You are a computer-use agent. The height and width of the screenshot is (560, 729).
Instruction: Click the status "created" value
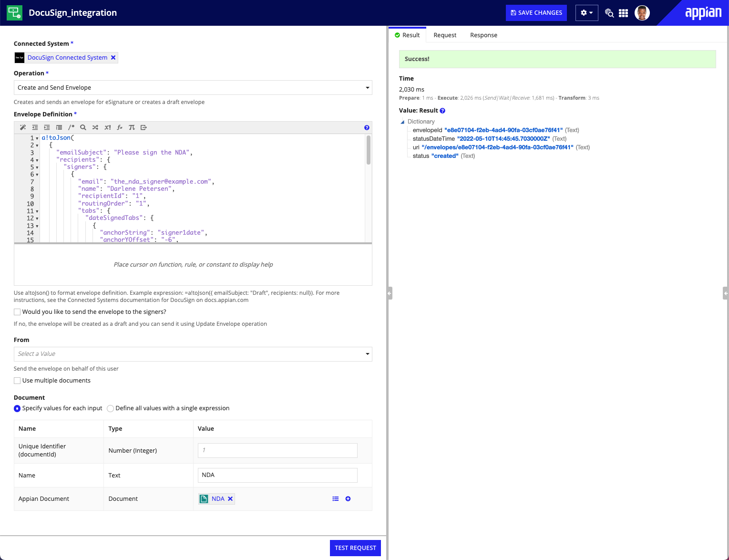tap(445, 156)
